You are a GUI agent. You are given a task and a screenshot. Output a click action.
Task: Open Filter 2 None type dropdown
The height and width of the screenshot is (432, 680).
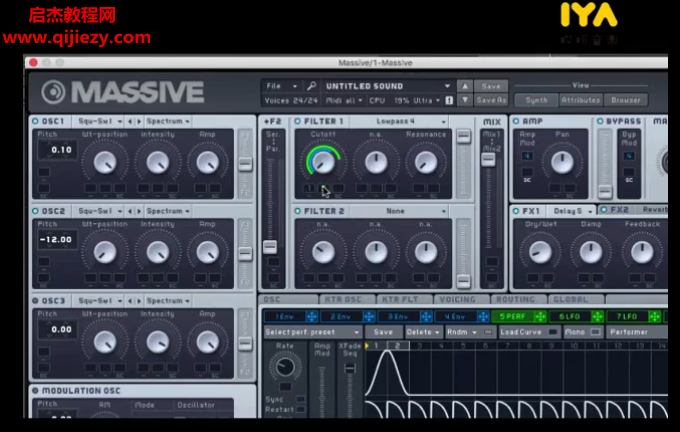pos(399,211)
